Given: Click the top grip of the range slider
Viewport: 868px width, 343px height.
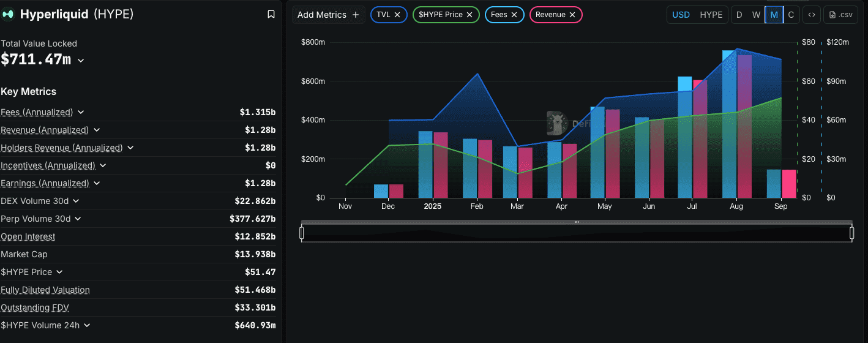Looking at the screenshot, I should 577,222.
